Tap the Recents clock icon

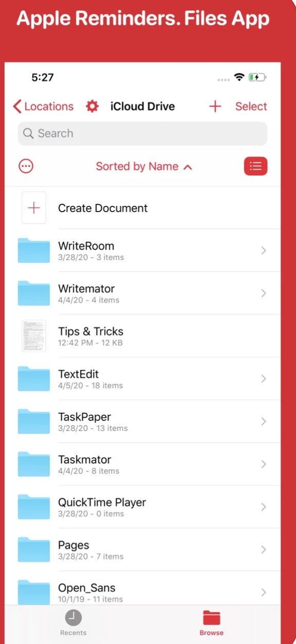tap(73, 617)
